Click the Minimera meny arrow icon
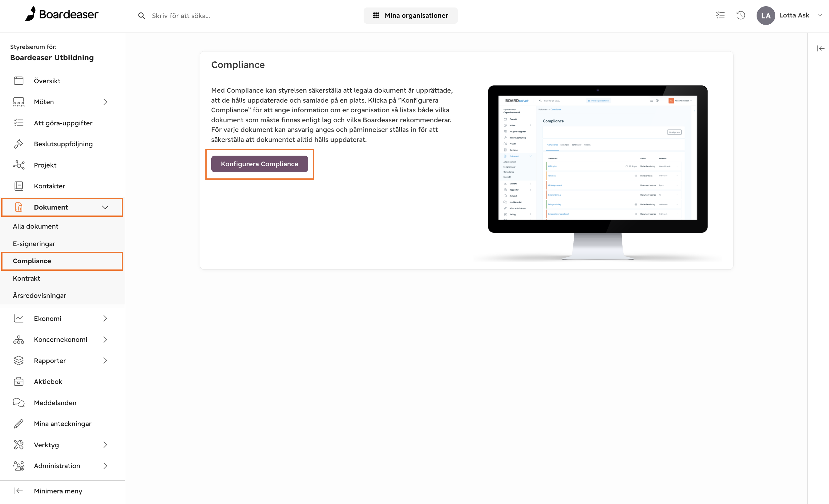Screen dimensions: 829x504 pos(18,491)
